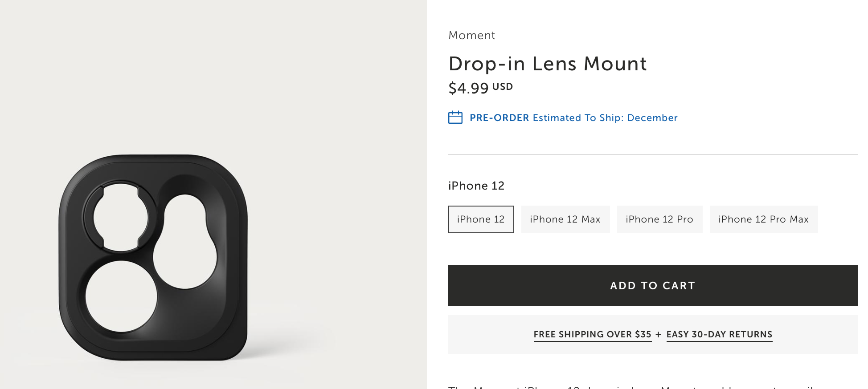868x389 pixels.
Task: Click the $4.99 price text
Action: 468,88
